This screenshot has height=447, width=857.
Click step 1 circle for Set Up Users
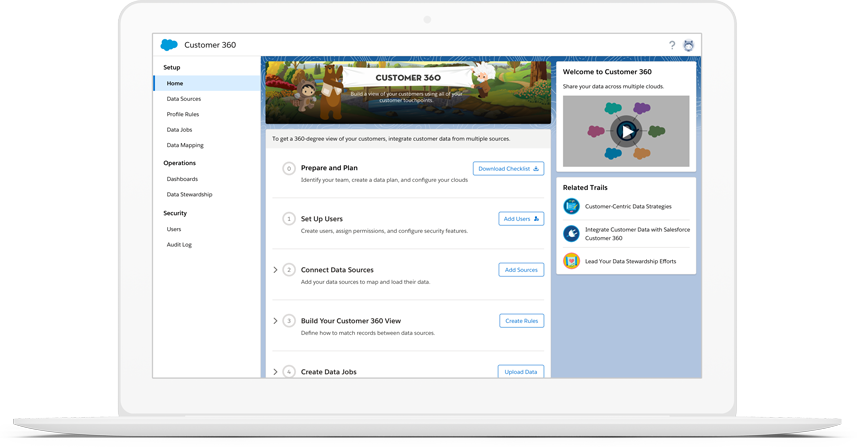(289, 219)
